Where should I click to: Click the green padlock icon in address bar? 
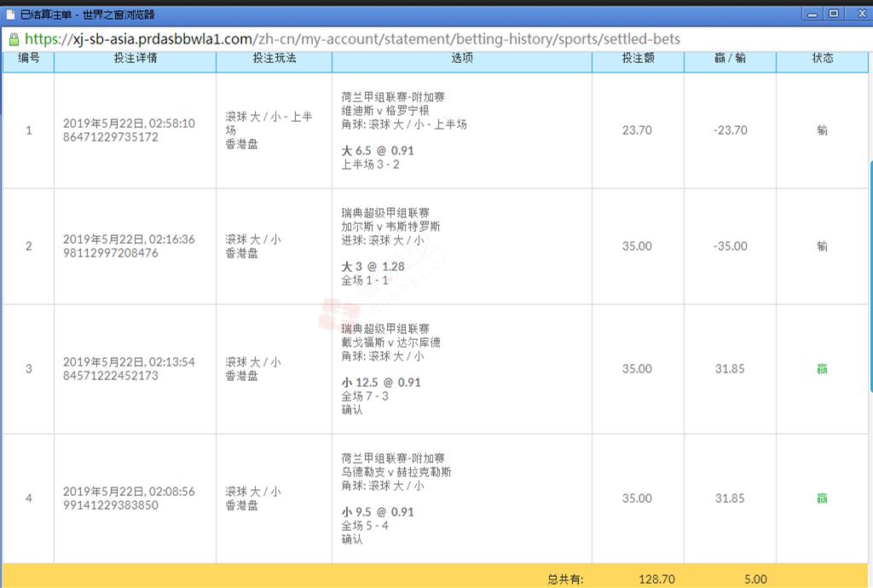(14, 39)
